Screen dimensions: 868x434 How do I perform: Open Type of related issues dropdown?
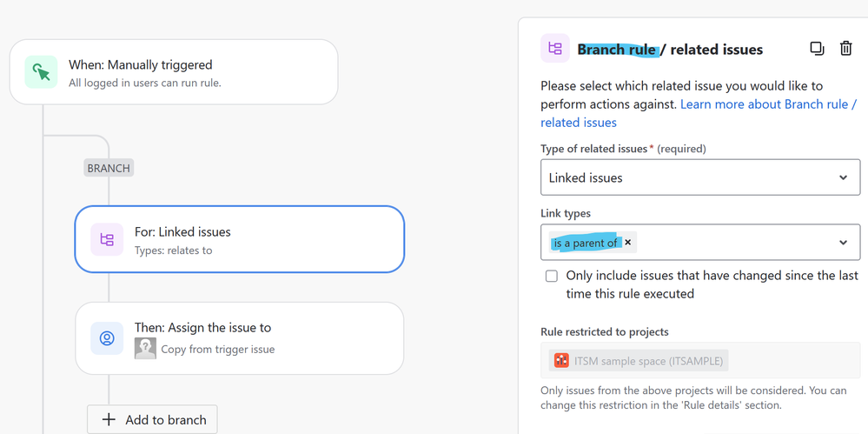(700, 177)
